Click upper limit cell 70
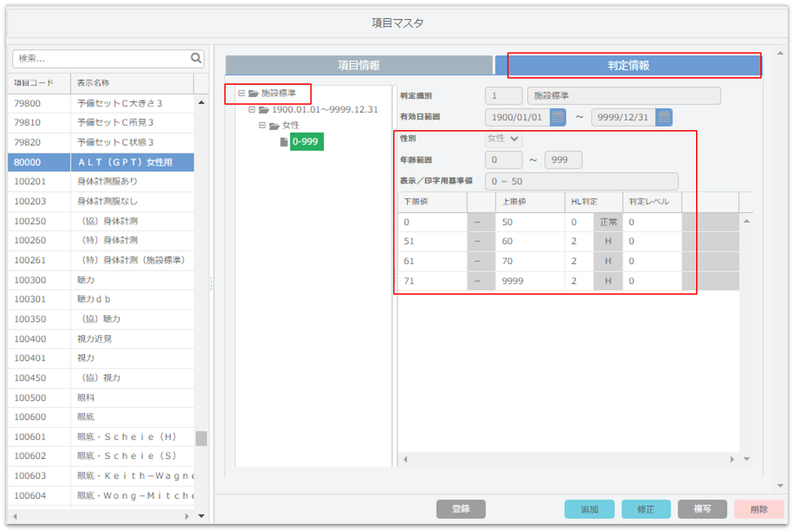 tap(530, 261)
